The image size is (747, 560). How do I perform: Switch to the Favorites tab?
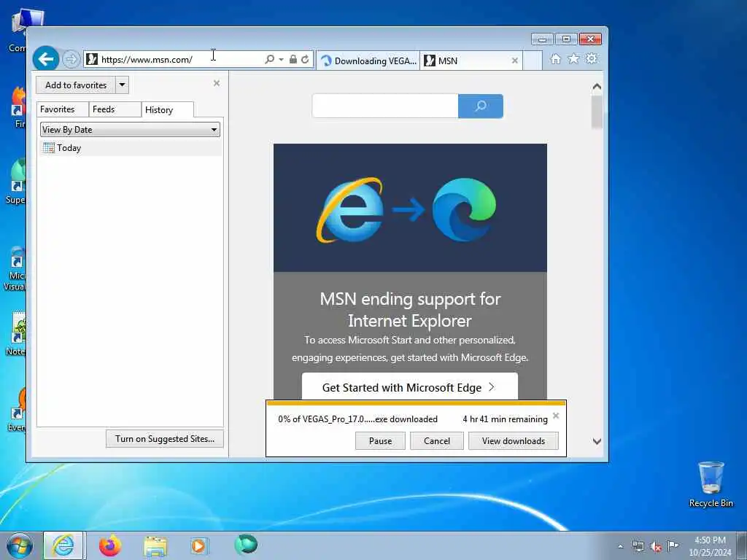(63, 109)
